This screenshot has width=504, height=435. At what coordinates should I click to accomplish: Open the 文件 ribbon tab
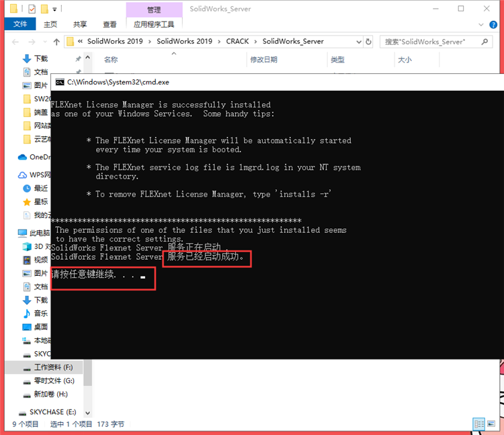20,24
